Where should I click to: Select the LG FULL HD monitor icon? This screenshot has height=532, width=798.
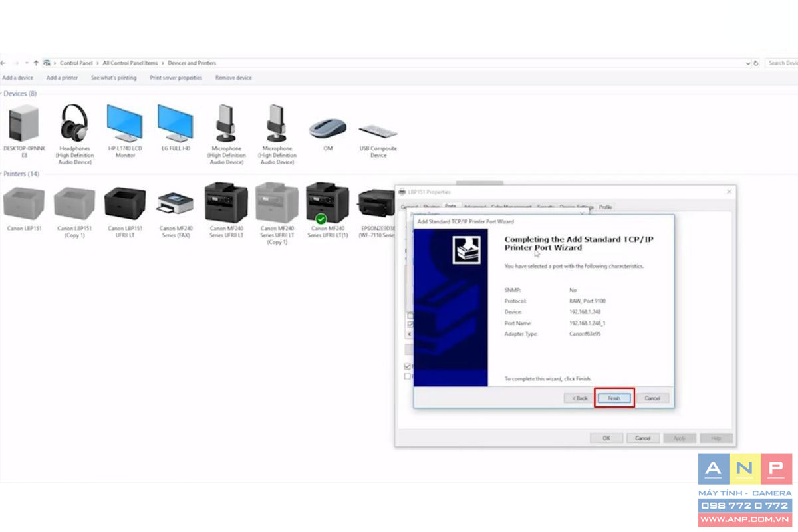tap(176, 123)
